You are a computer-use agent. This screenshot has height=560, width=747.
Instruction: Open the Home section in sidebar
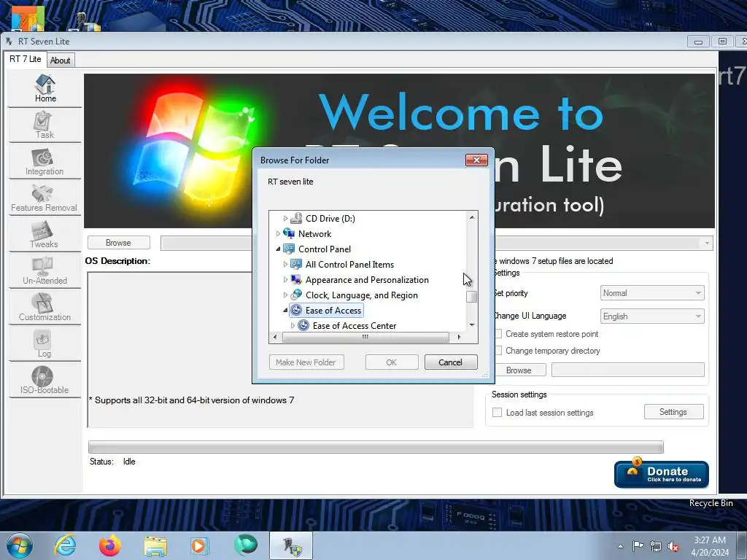44,89
